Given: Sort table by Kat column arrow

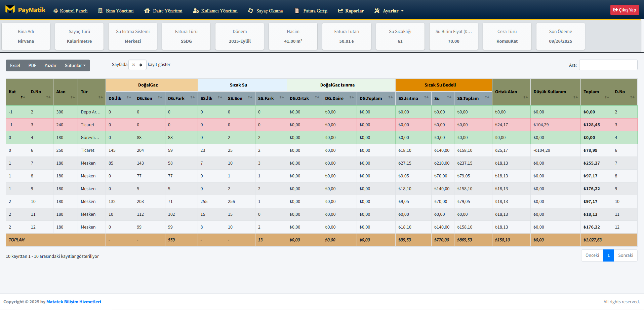Looking at the screenshot, I should (22, 97).
